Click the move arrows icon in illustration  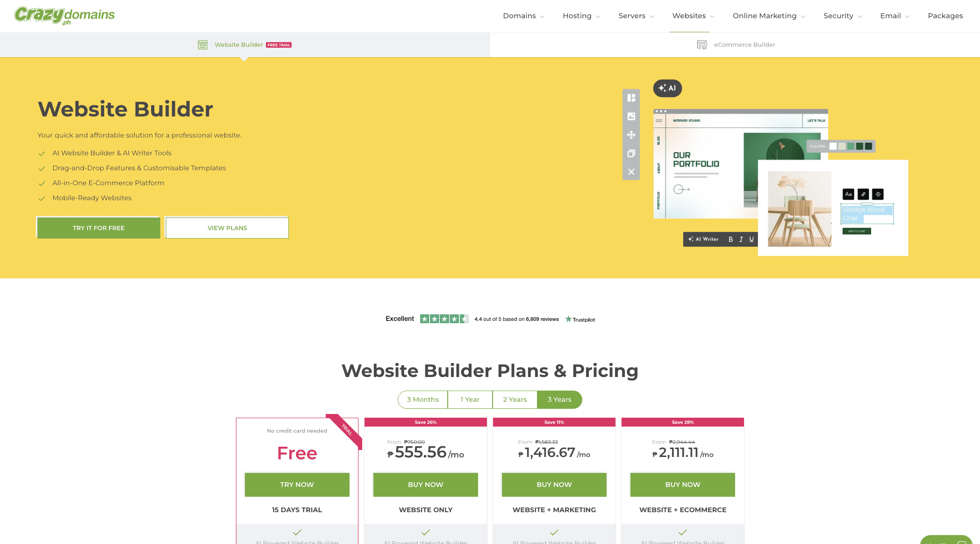(x=631, y=135)
